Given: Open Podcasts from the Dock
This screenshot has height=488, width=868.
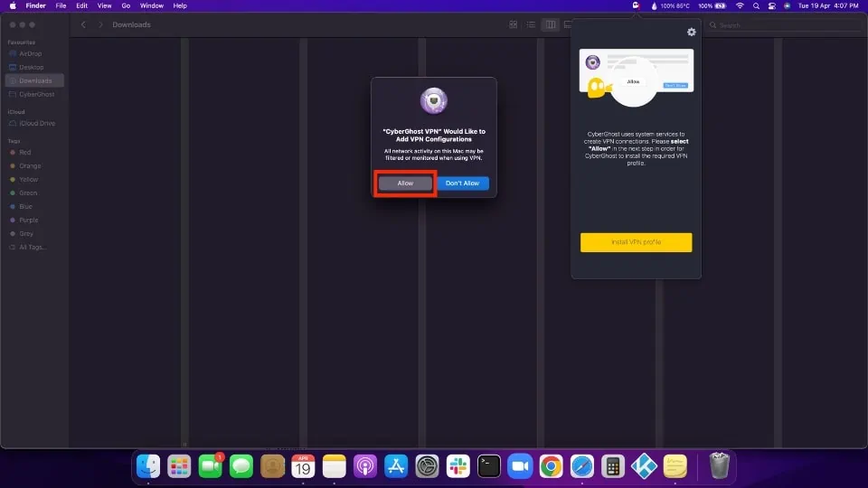Looking at the screenshot, I should [x=365, y=466].
